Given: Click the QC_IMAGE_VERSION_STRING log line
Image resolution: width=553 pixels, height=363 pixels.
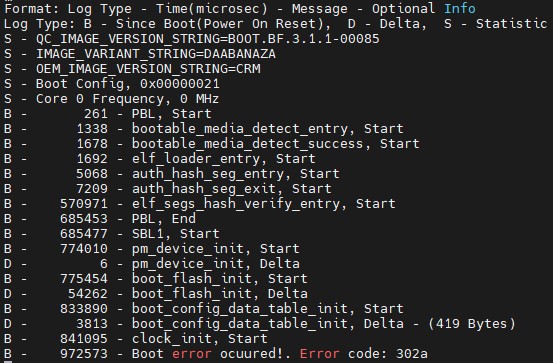Looking at the screenshot, I should pos(192,39).
